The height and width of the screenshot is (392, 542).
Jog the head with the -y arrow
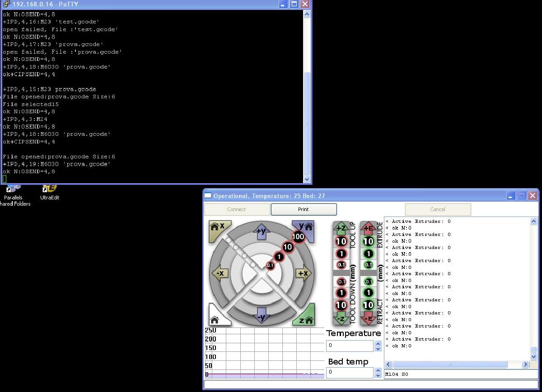coord(262,314)
